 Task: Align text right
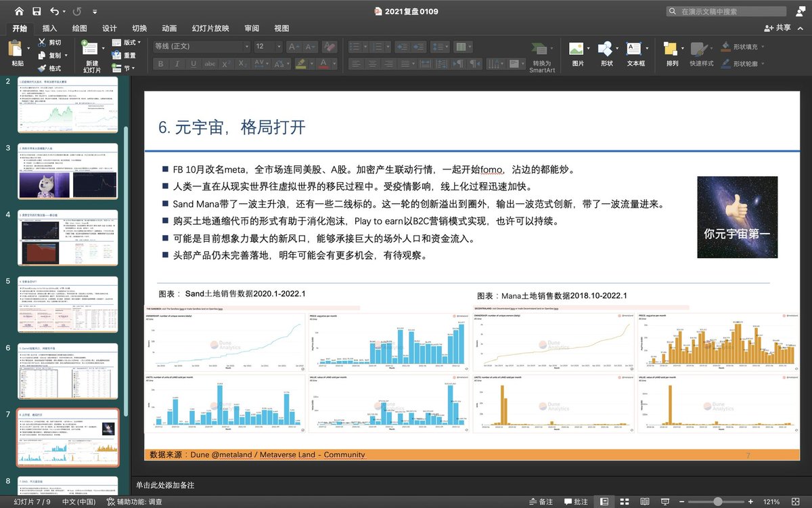(389, 64)
